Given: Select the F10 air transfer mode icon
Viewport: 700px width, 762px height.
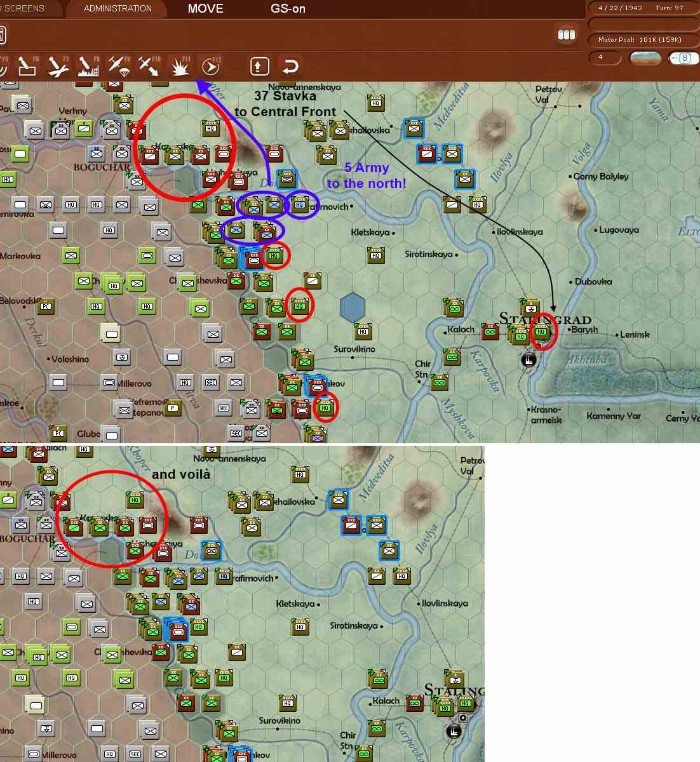Looking at the screenshot, I should (150, 66).
